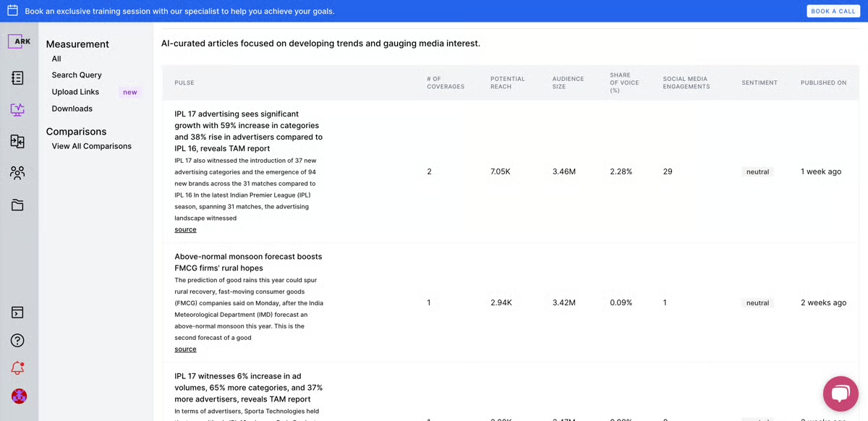Click the POTENTIAL REACH column header

[x=508, y=82]
